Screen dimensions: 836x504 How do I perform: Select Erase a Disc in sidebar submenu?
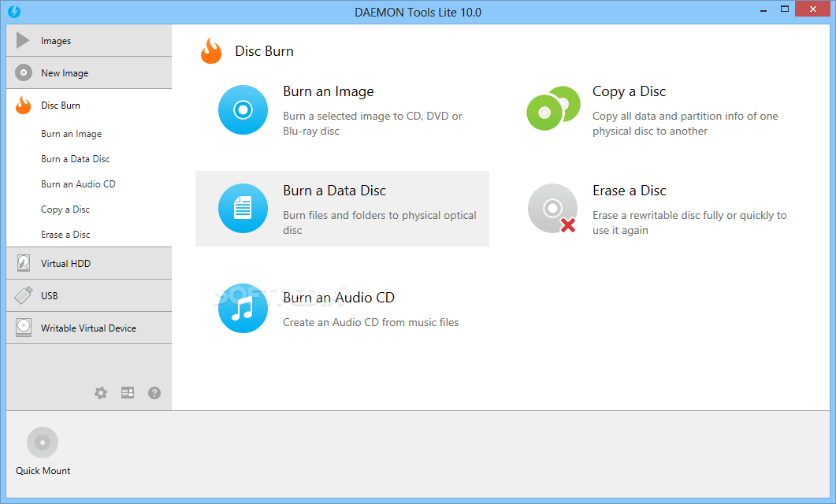(x=65, y=235)
